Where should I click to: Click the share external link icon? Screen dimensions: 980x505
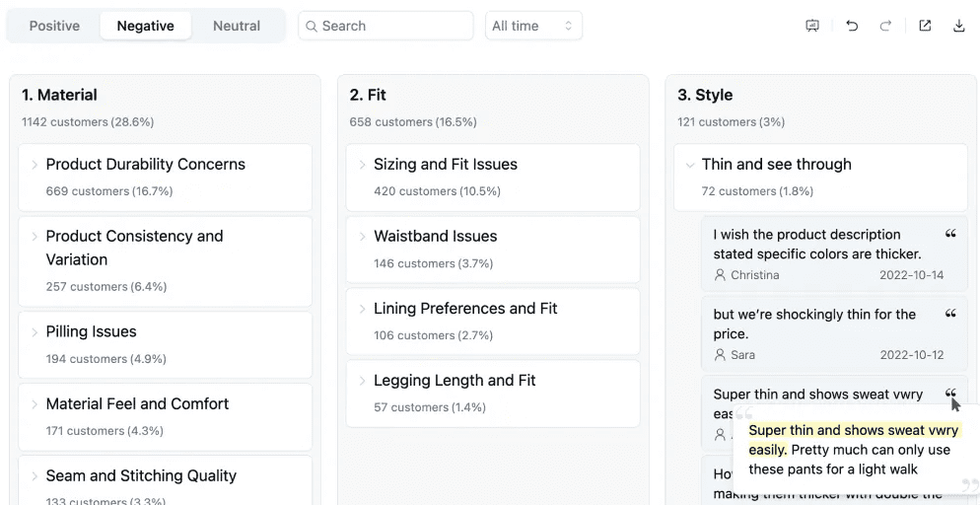point(925,26)
